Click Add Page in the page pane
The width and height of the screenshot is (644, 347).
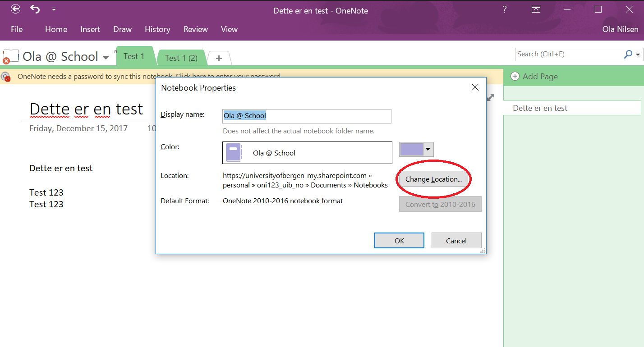pyautogui.click(x=535, y=77)
